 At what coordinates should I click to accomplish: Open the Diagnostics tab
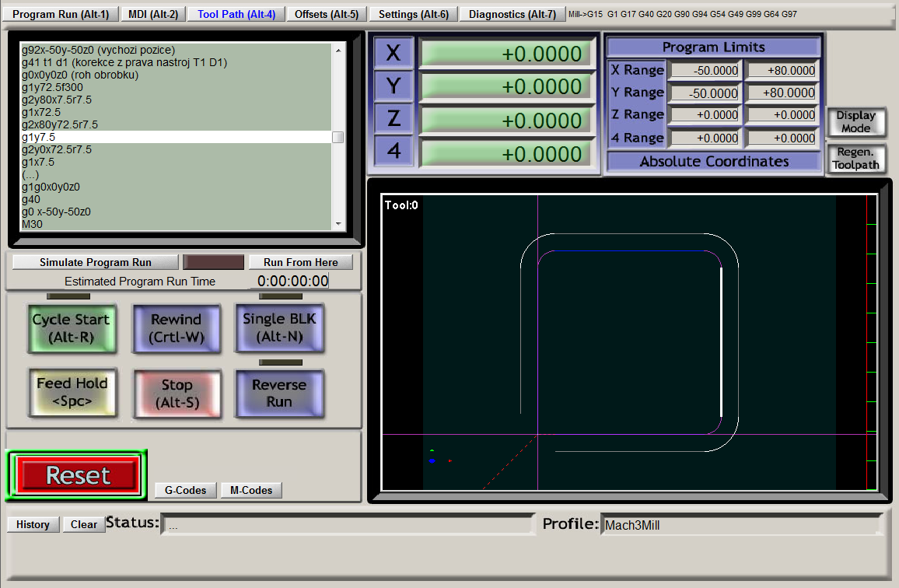pos(512,14)
